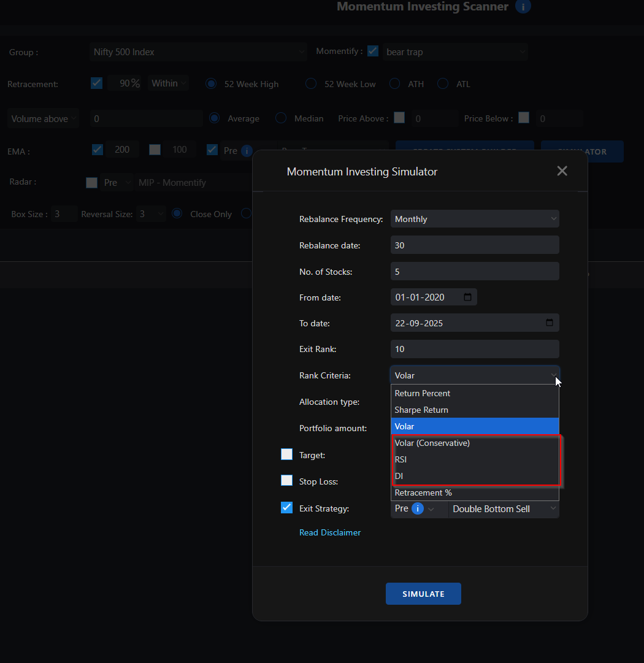
Task: Click the Box Size input field
Action: click(x=64, y=214)
